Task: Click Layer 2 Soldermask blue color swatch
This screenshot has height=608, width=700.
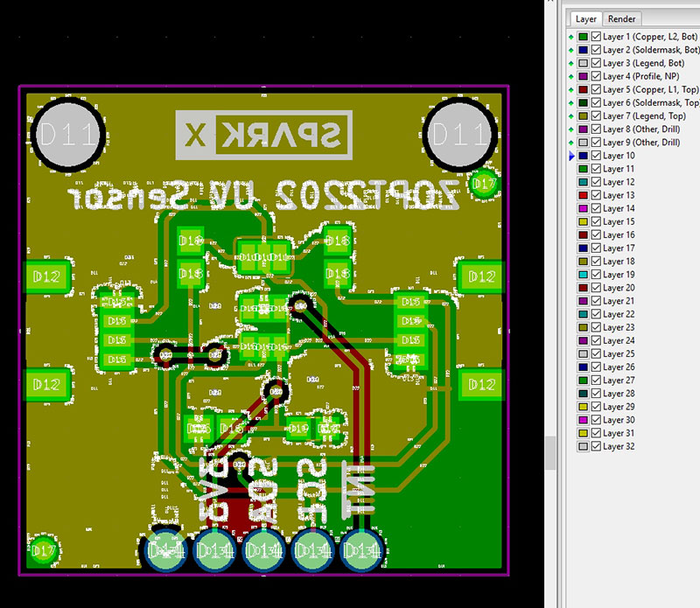Action: pos(584,50)
